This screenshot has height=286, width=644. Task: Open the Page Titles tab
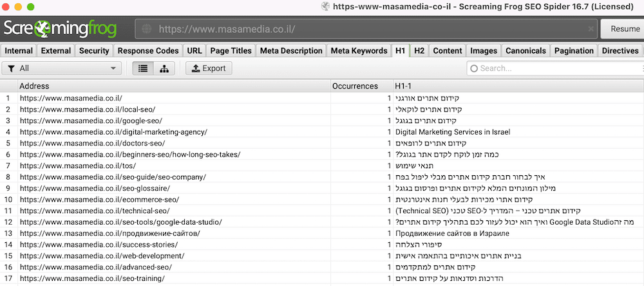coord(231,50)
